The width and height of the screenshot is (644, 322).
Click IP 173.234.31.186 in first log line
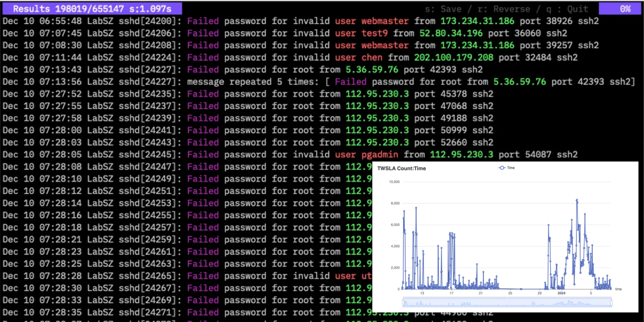click(x=477, y=21)
